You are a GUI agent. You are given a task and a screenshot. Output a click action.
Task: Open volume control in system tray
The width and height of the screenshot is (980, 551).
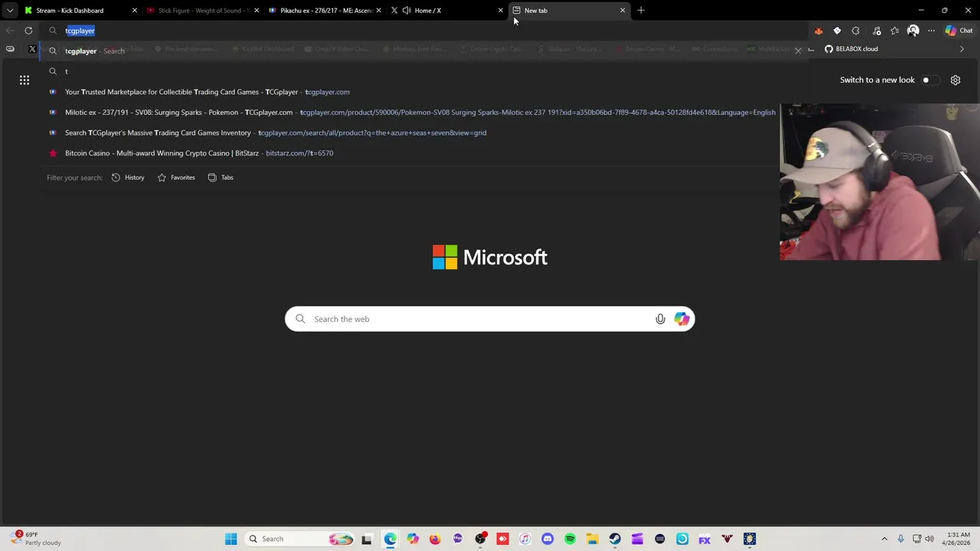[929, 539]
